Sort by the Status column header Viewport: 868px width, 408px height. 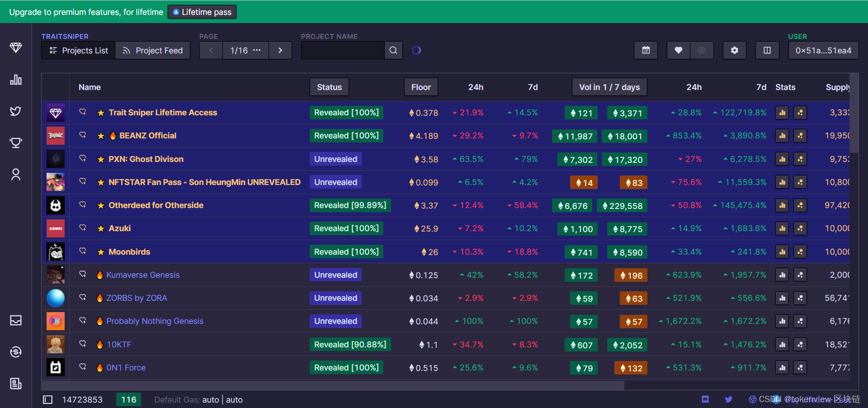tap(329, 87)
